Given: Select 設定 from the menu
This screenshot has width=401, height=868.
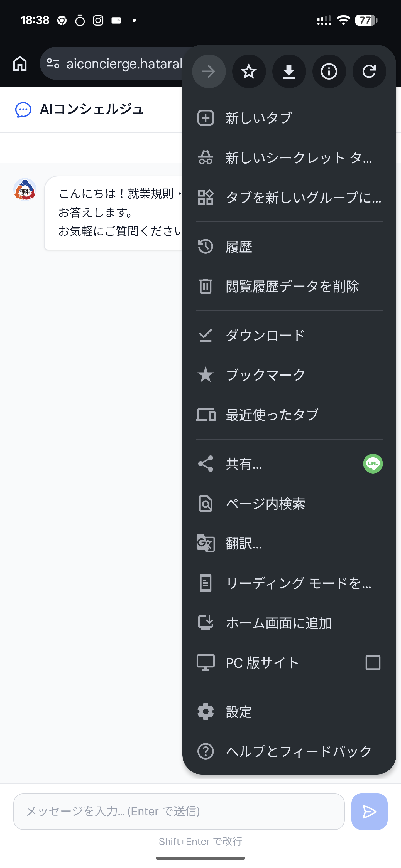Looking at the screenshot, I should 238,712.
